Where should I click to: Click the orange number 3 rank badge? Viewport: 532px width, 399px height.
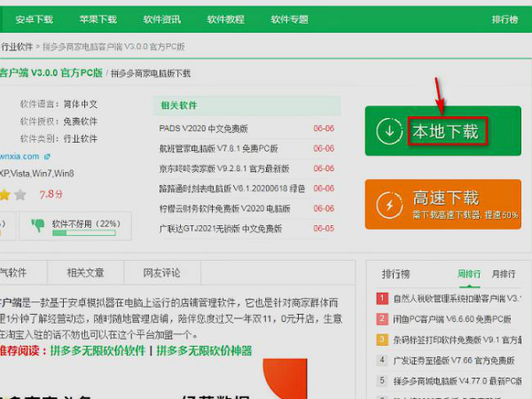pyautogui.click(x=382, y=340)
